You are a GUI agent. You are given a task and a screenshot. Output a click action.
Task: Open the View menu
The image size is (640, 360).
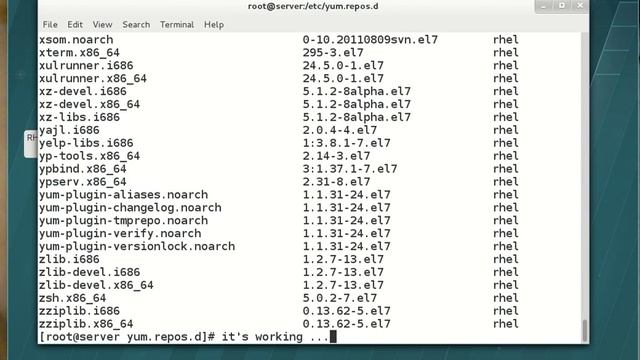[102, 24]
